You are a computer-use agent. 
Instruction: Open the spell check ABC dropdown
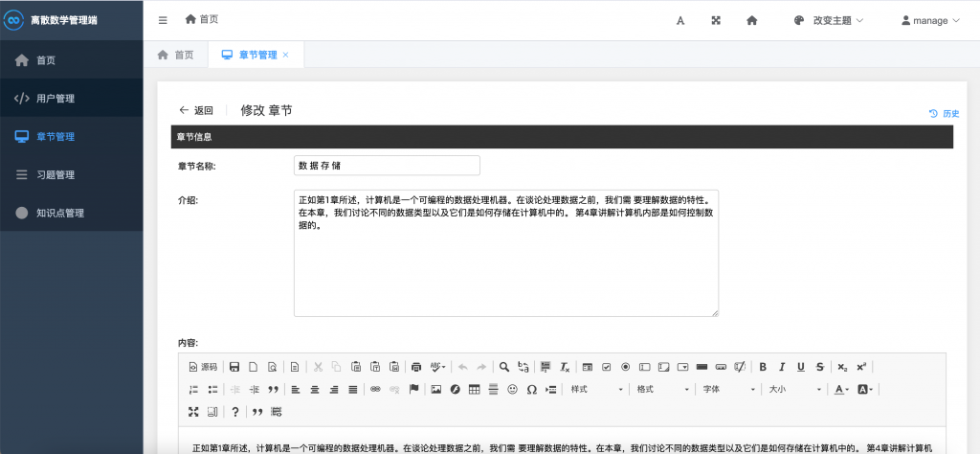coord(438,367)
